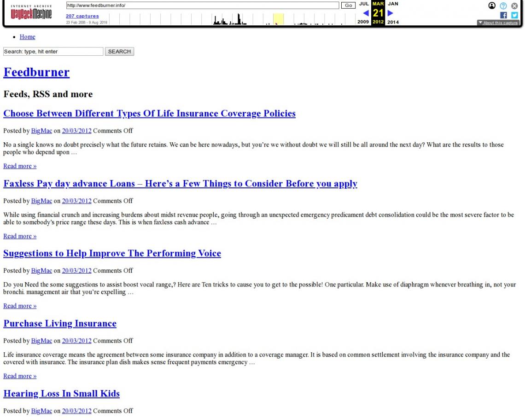Open BigMac author link under Performing Voice post
Viewport: 525px width, 420px height.
[x=41, y=271]
